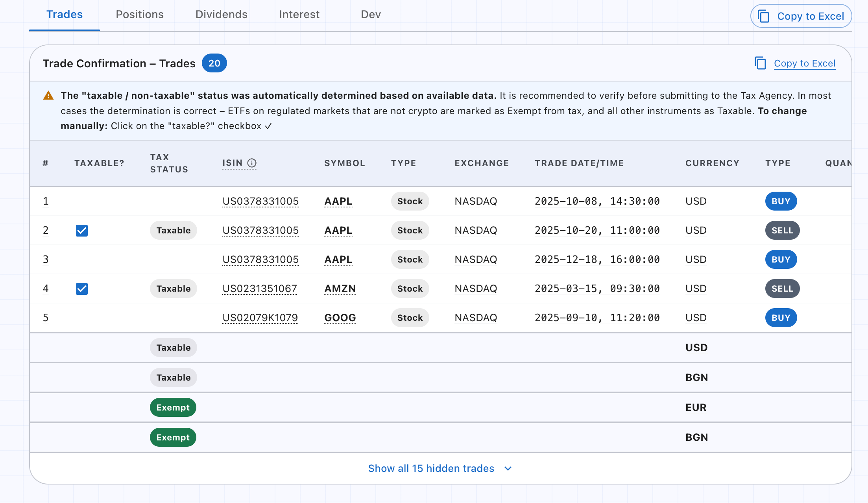This screenshot has width=868, height=503.
Task: Click the BUY badge in row 3
Action: click(x=781, y=259)
